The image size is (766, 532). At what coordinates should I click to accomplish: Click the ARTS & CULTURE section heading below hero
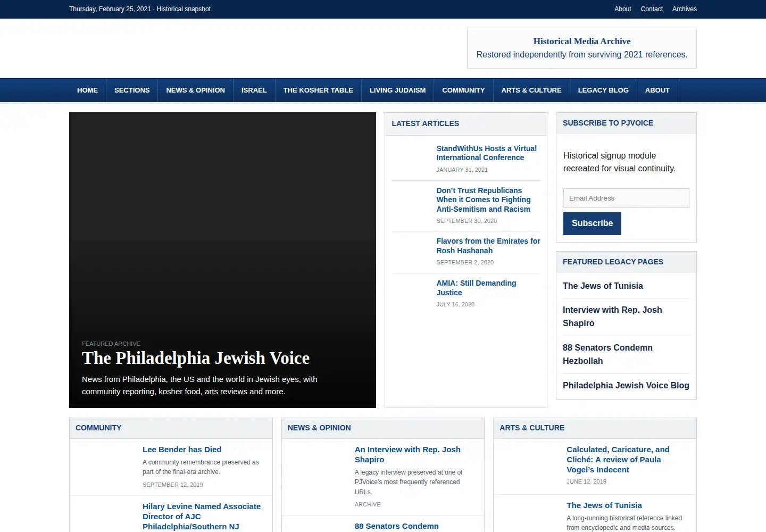click(532, 428)
